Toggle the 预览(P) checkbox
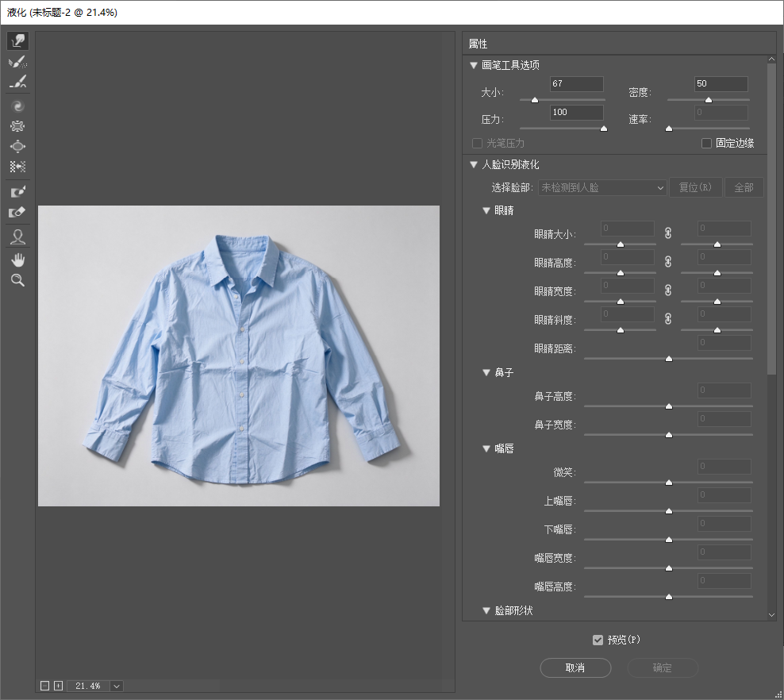The height and width of the screenshot is (700, 784). coord(598,640)
